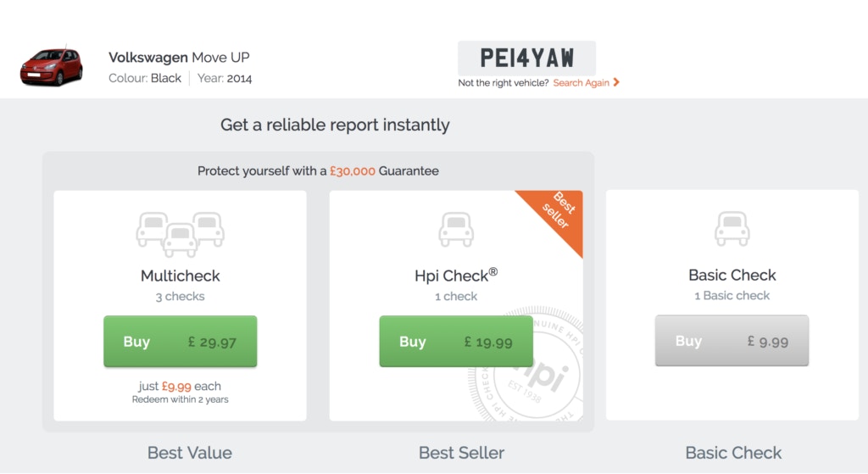
Task: Click the Search Again link
Action: pyautogui.click(x=581, y=83)
